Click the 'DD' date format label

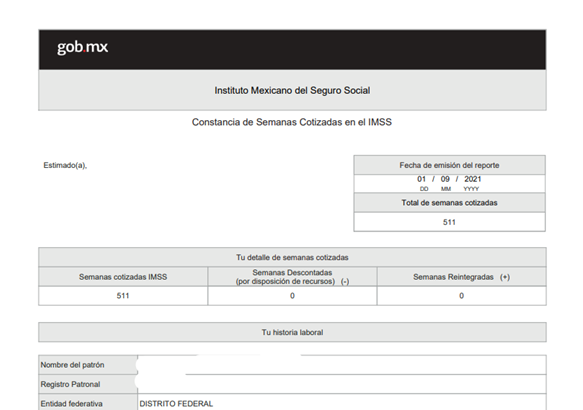pos(424,189)
